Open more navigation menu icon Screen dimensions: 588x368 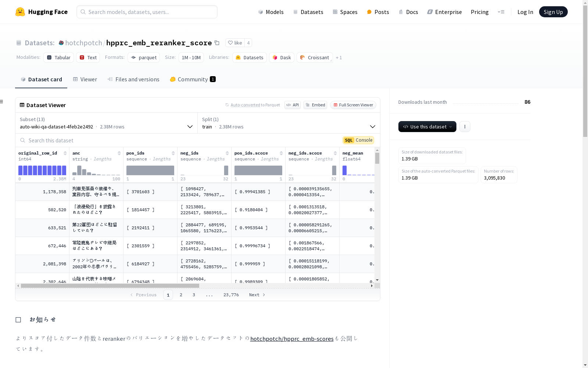501,12
